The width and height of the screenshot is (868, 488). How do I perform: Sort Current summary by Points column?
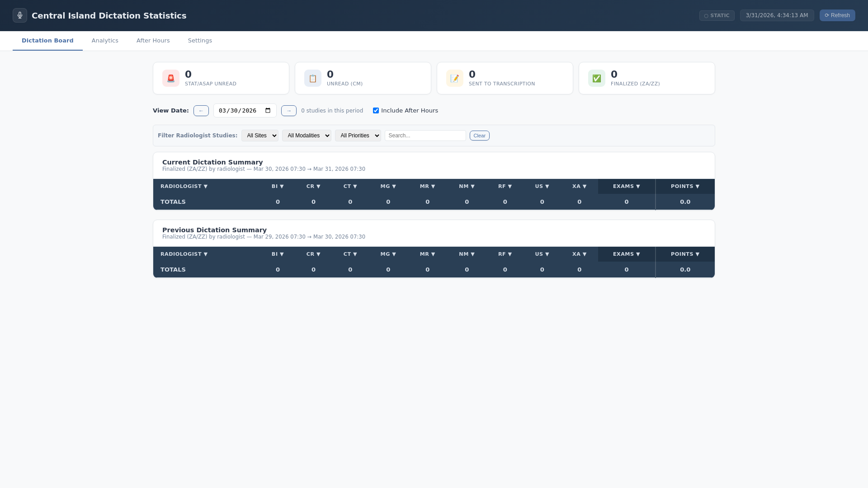tap(685, 186)
